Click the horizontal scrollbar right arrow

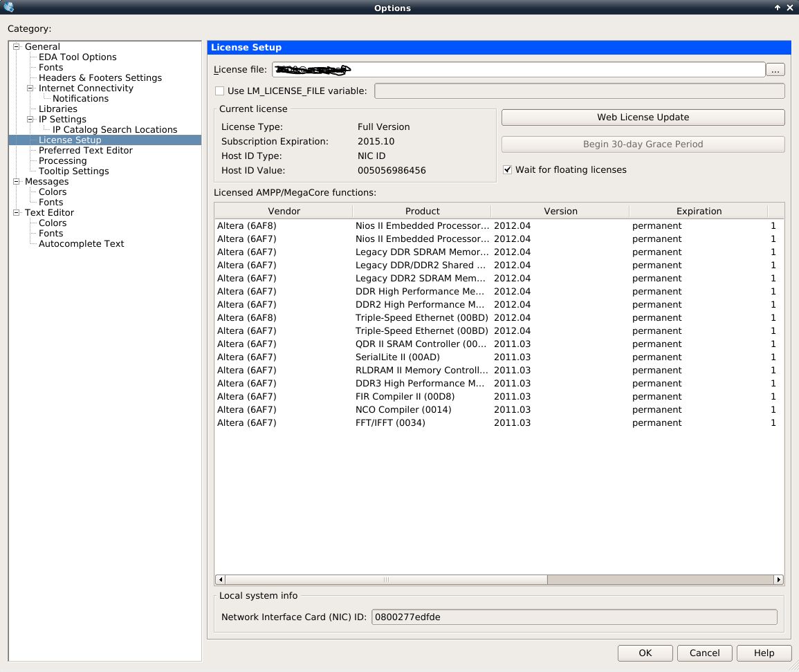click(x=778, y=580)
